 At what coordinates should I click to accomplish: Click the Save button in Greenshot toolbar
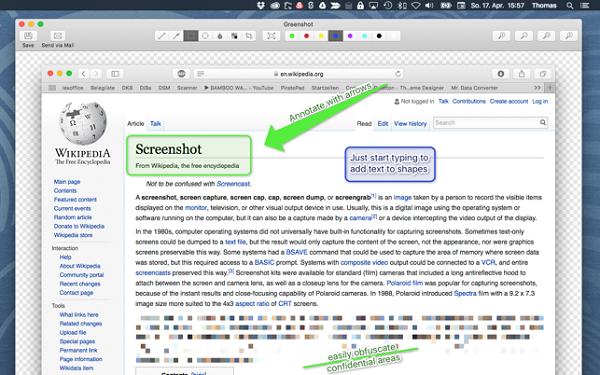(28, 36)
